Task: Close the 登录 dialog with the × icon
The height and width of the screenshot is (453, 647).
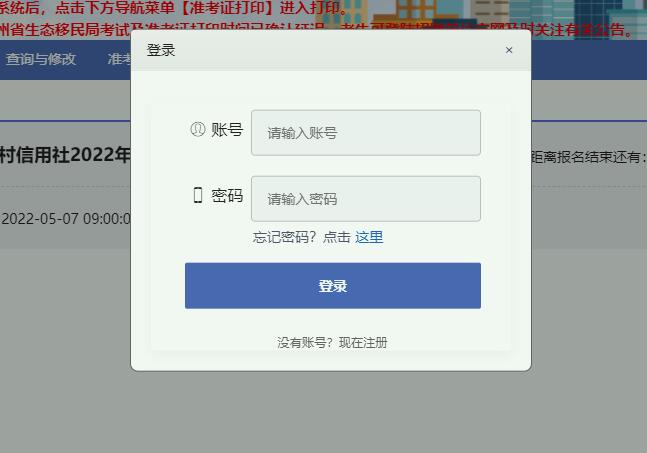Action: tap(509, 50)
